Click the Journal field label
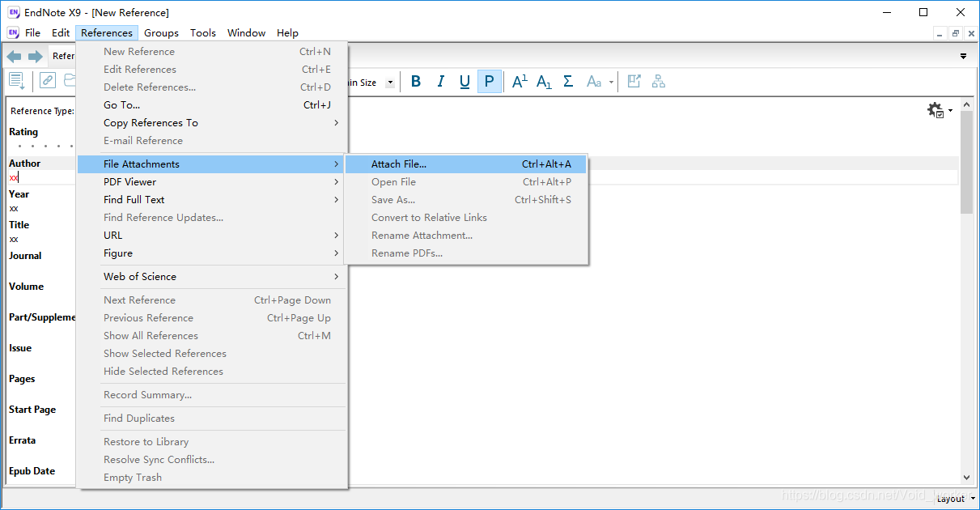The width and height of the screenshot is (980, 510). [25, 256]
